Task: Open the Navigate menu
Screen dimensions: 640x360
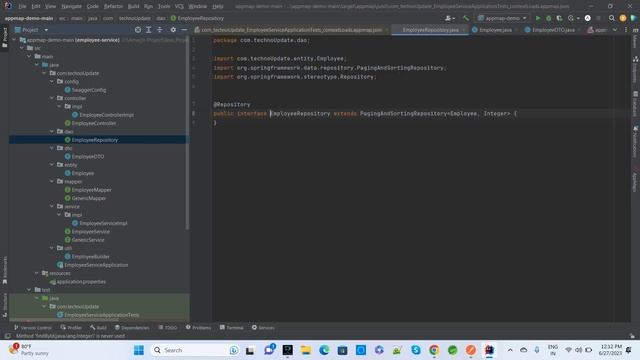Action: pos(71,7)
